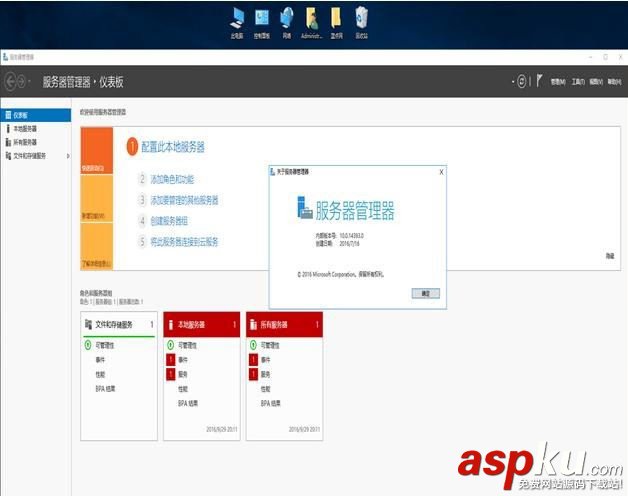Viewport: 628px width, 496px height.
Task: Click 性能 in the 文件和存储服务 tile
Action: (x=100, y=374)
